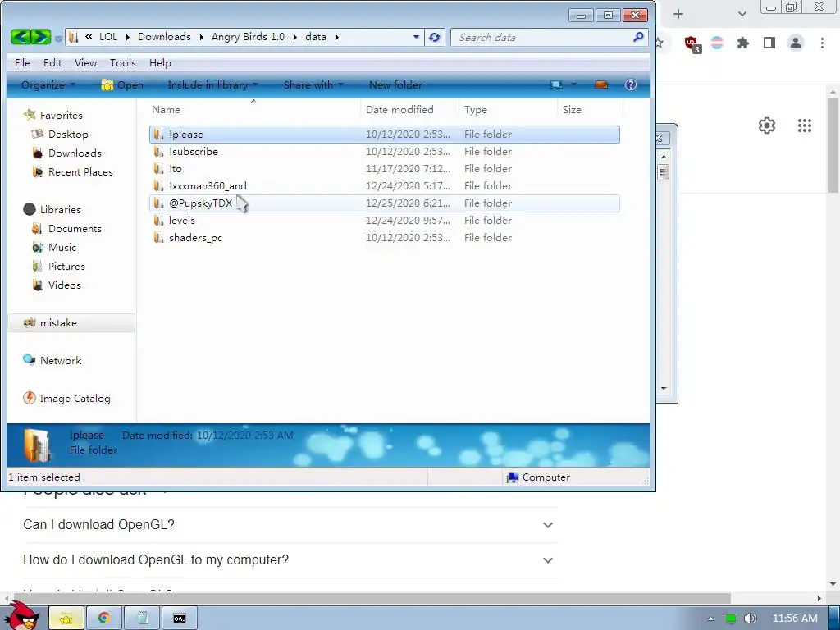The image size is (840, 630).
Task: Open the Documents library
Action: pos(75,228)
